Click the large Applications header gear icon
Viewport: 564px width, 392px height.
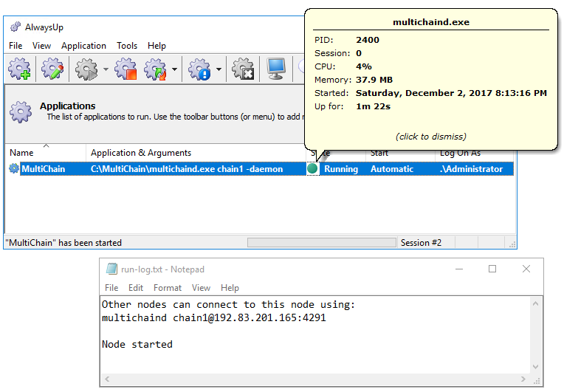pyautogui.click(x=21, y=112)
